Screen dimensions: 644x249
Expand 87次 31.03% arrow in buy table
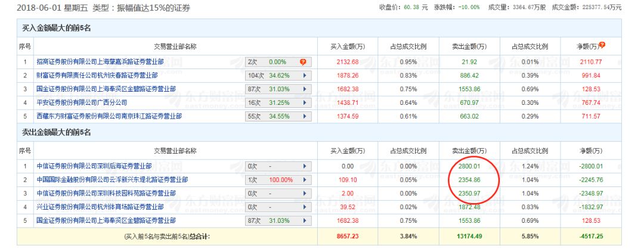[304, 89]
